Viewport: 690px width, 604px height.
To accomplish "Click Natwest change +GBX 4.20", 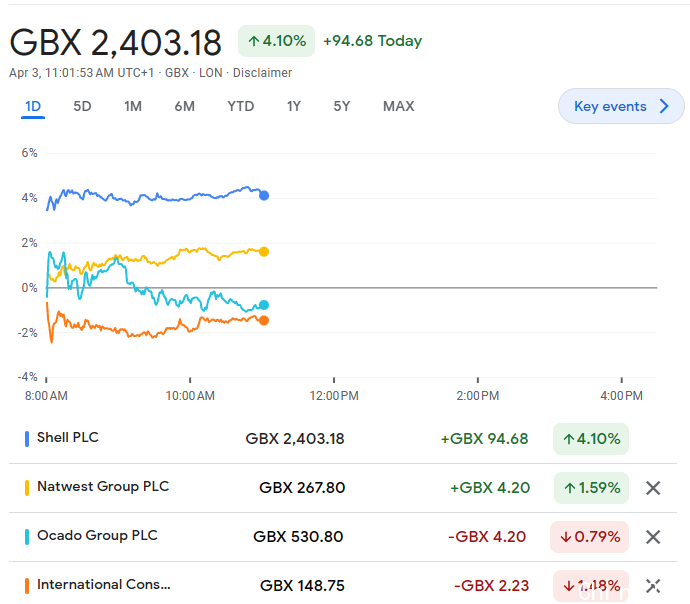I will (490, 488).
